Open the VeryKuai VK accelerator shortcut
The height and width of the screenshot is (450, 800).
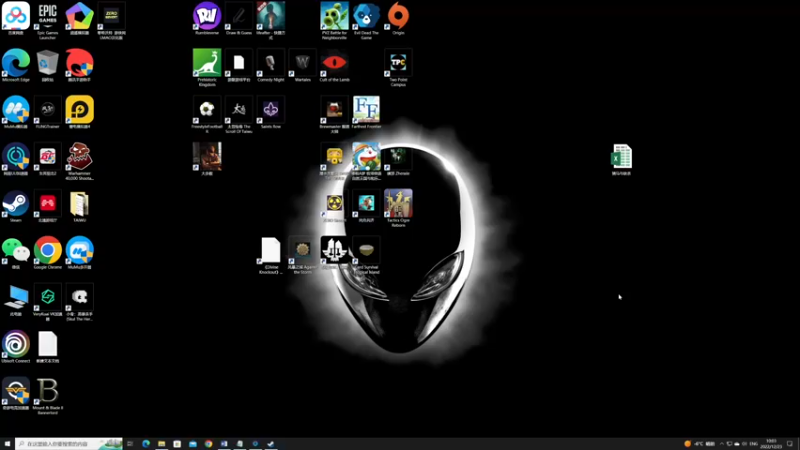pos(47,302)
